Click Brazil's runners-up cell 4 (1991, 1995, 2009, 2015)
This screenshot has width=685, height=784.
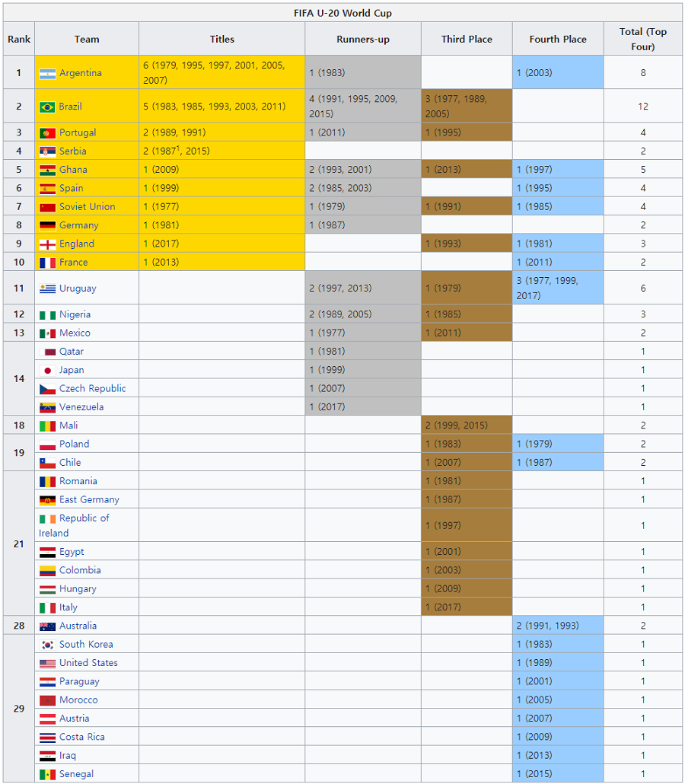(363, 106)
